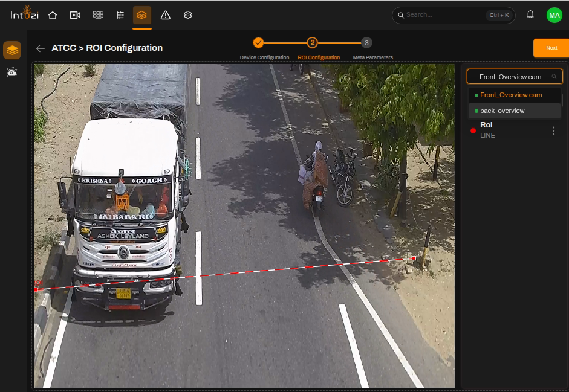
Task: Select the red Roi color dot
Action: [x=473, y=131]
